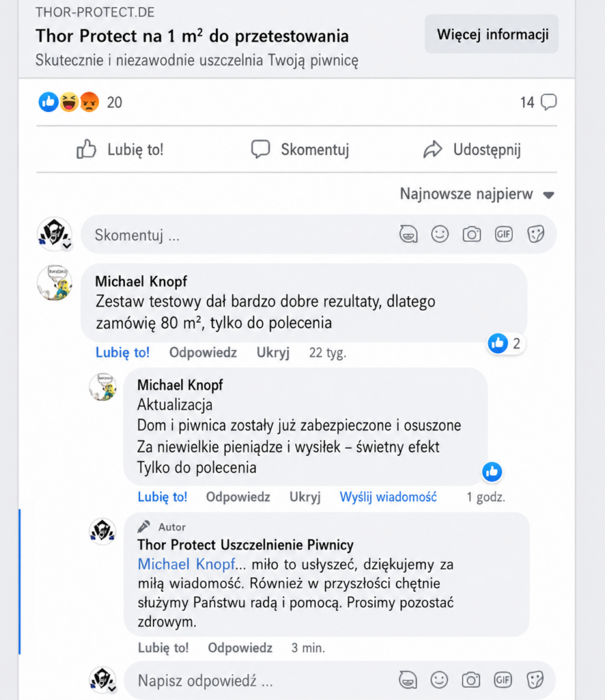605x700 pixels.
Task: Expand the Najnowsze najpierw sort dropdown
Action: coord(477,194)
